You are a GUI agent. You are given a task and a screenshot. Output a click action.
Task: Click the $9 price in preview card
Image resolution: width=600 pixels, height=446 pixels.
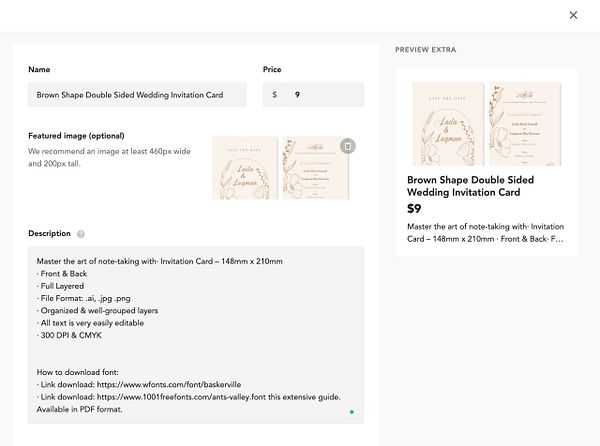click(414, 209)
